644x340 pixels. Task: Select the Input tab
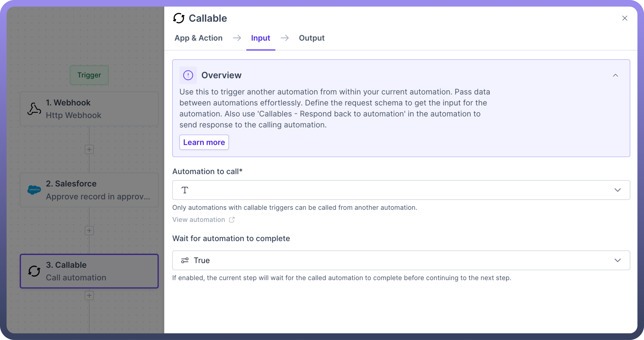coord(261,38)
